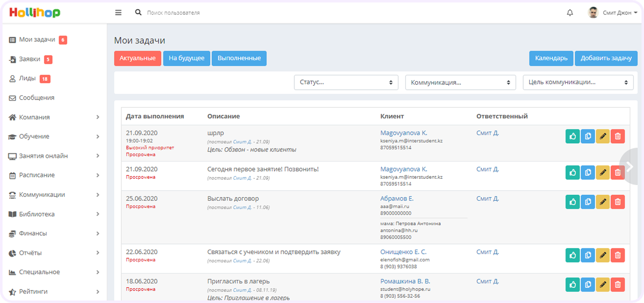The image size is (644, 303).
Task: Click the Календарь button
Action: click(551, 58)
